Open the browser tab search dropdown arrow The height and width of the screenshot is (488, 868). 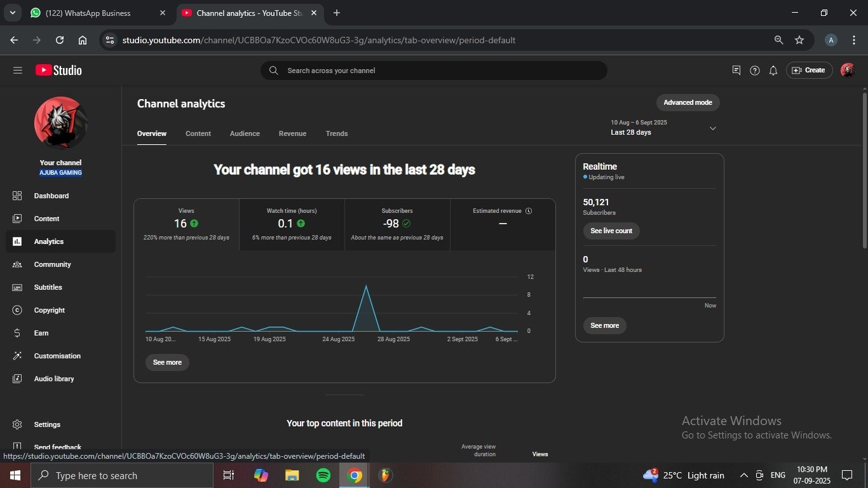click(12, 13)
